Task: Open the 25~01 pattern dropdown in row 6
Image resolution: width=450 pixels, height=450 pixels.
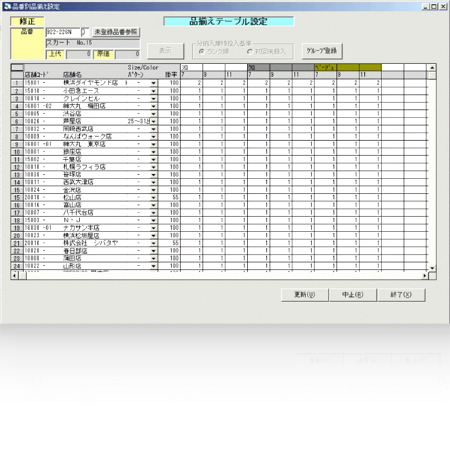Action: (x=153, y=121)
